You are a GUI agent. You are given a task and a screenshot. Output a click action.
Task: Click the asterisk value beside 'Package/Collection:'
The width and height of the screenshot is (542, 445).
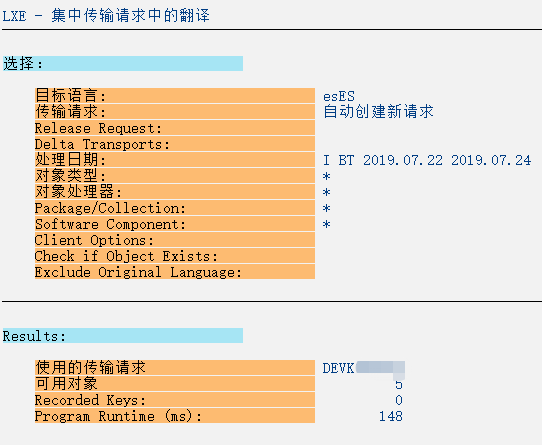(327, 209)
